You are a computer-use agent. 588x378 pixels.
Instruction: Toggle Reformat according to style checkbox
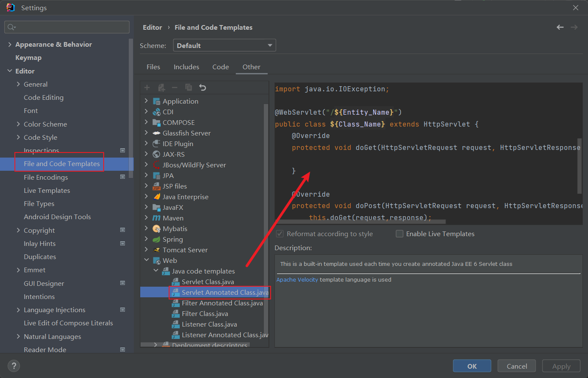point(280,234)
